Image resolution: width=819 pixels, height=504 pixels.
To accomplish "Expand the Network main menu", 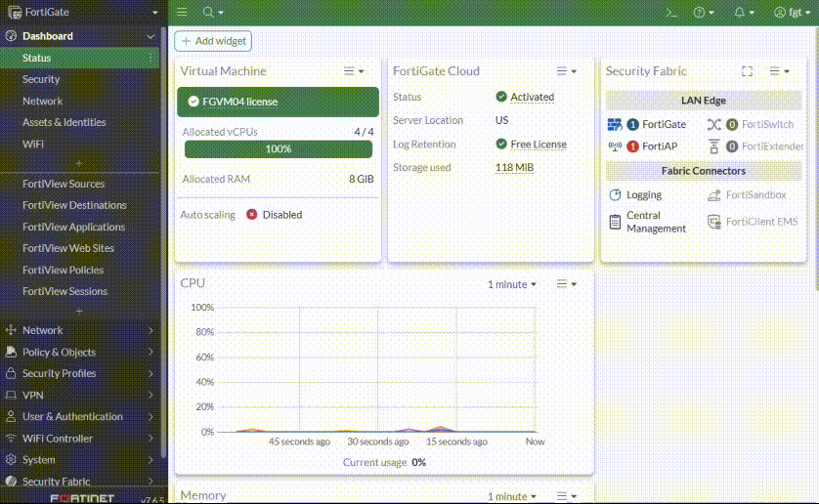I will coord(79,330).
